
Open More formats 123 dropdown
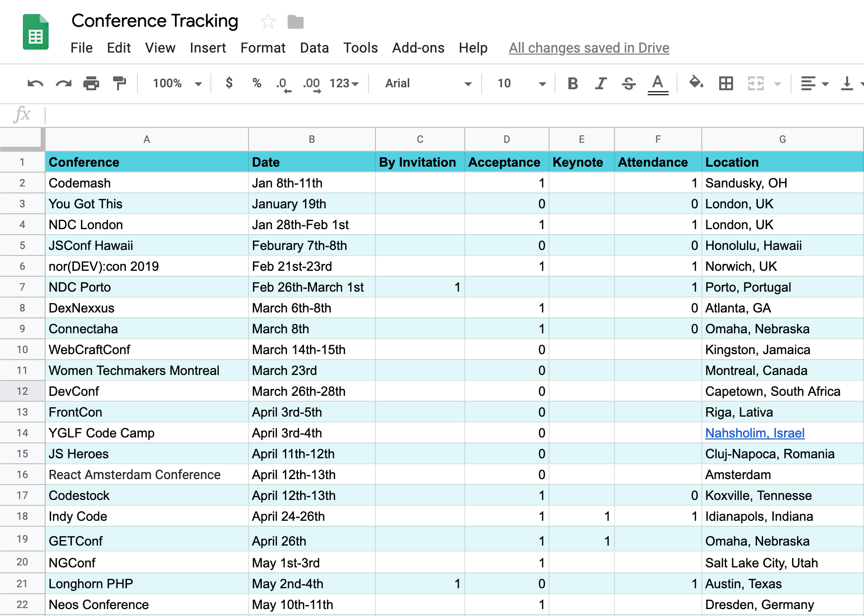click(x=344, y=83)
